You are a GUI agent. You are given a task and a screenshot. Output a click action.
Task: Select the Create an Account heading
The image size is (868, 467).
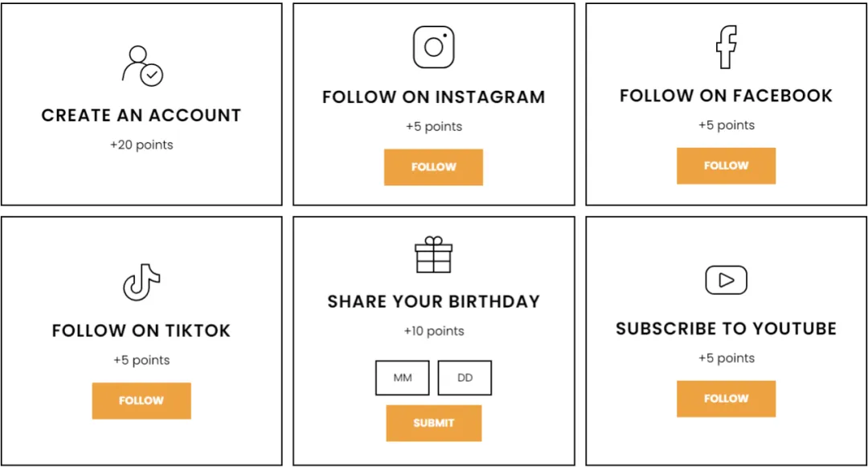pyautogui.click(x=141, y=116)
